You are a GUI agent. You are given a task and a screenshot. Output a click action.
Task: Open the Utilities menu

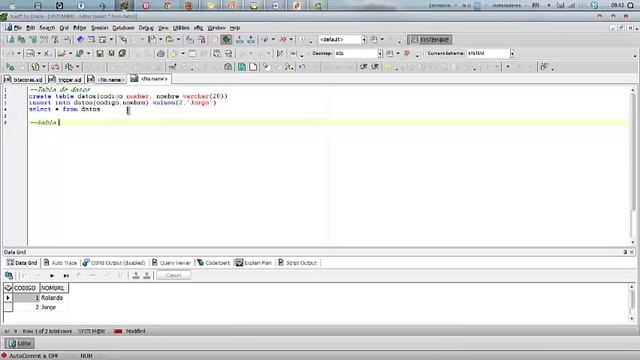tap(181, 28)
